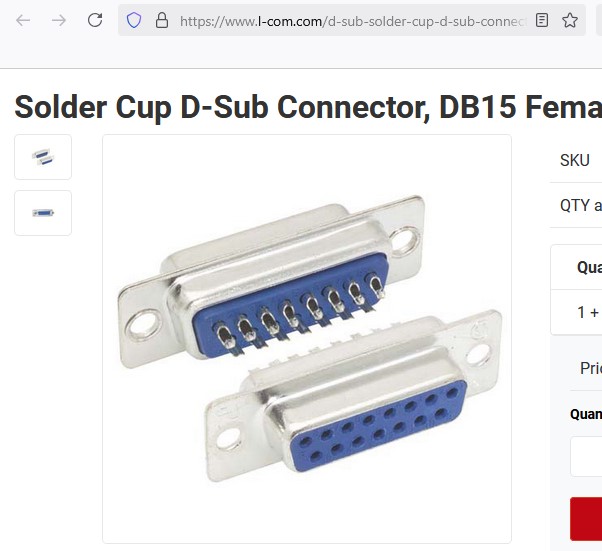The height and width of the screenshot is (551, 602).
Task: Click the quantity pricing table header
Action: [x=588, y=267]
